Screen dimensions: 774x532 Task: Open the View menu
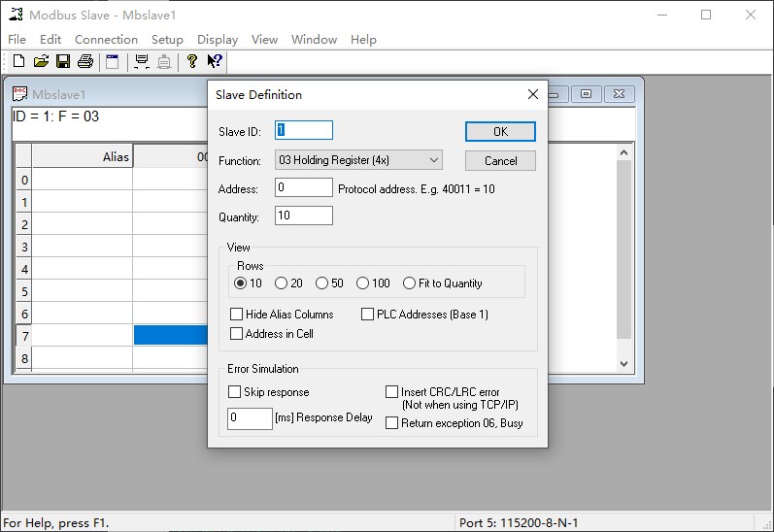pyautogui.click(x=264, y=40)
